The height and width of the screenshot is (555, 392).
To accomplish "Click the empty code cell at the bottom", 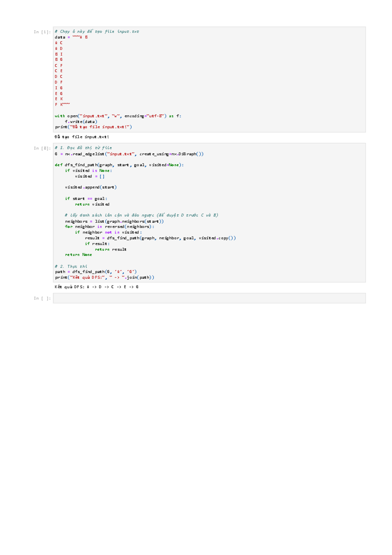I will 209,298.
